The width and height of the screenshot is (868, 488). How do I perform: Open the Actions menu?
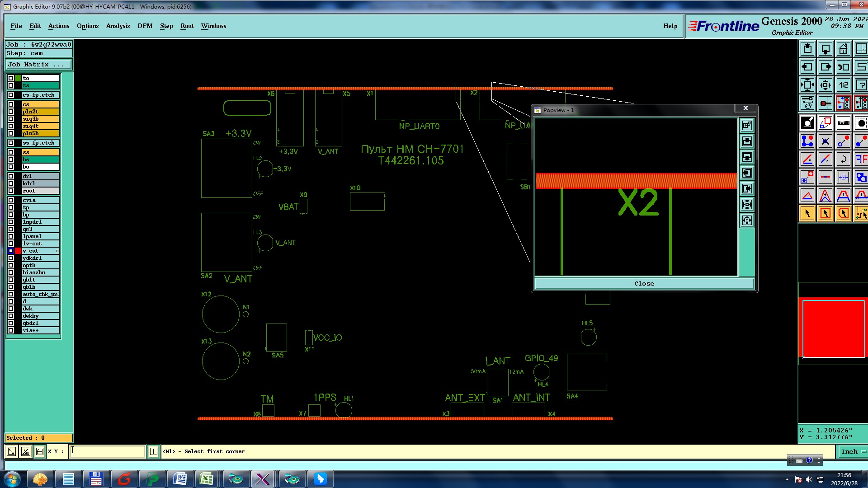click(59, 26)
